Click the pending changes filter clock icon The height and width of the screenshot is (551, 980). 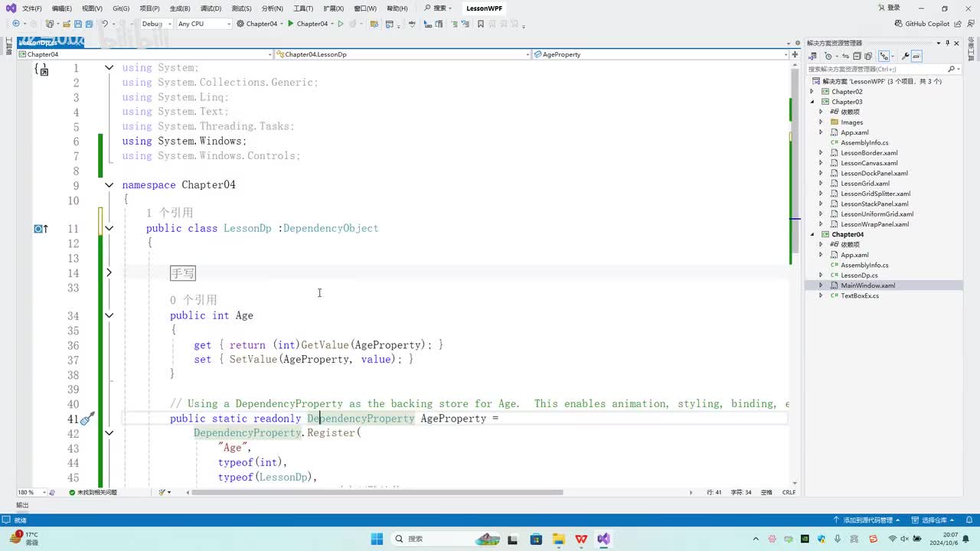tap(827, 56)
